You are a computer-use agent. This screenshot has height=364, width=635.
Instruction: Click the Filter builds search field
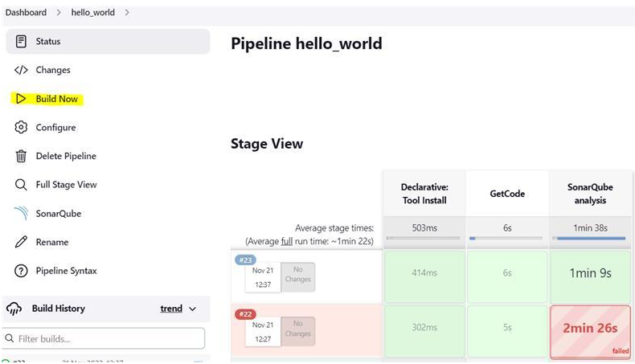tap(104, 338)
